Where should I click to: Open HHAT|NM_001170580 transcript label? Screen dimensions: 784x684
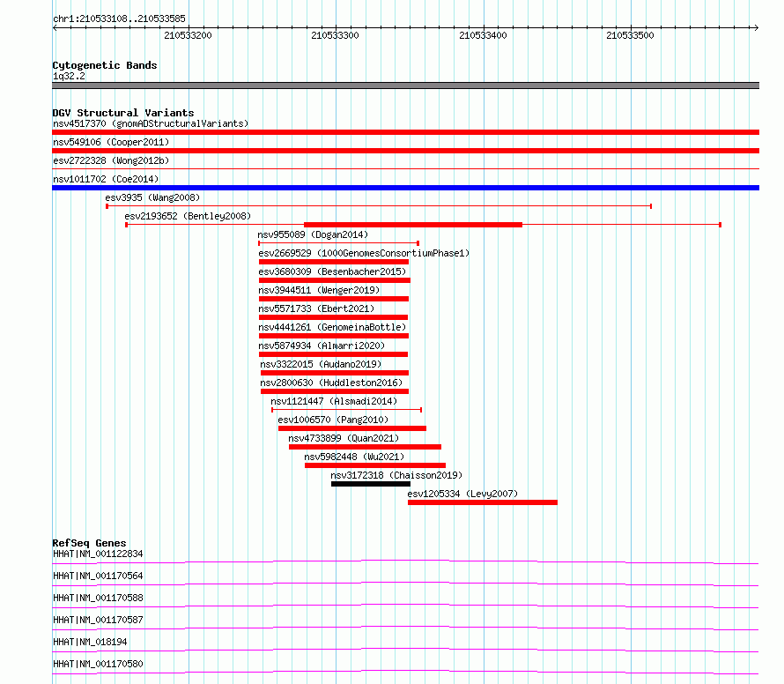98,664
